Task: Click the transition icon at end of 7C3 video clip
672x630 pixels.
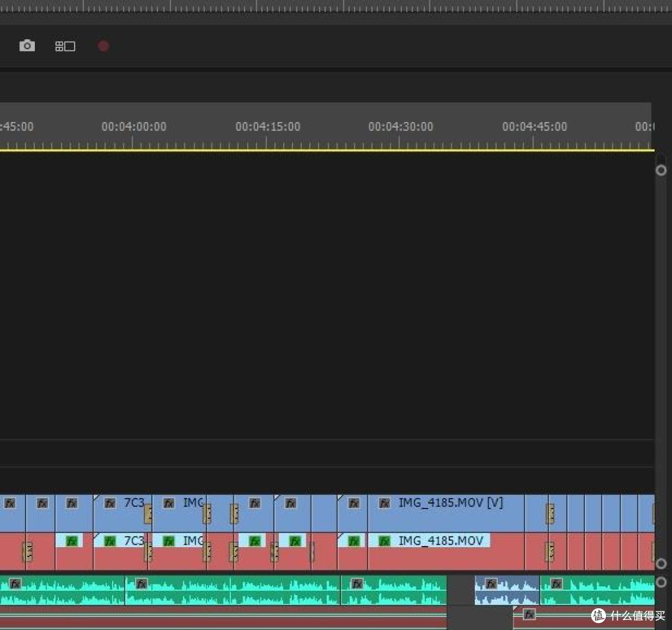Action: click(x=148, y=514)
